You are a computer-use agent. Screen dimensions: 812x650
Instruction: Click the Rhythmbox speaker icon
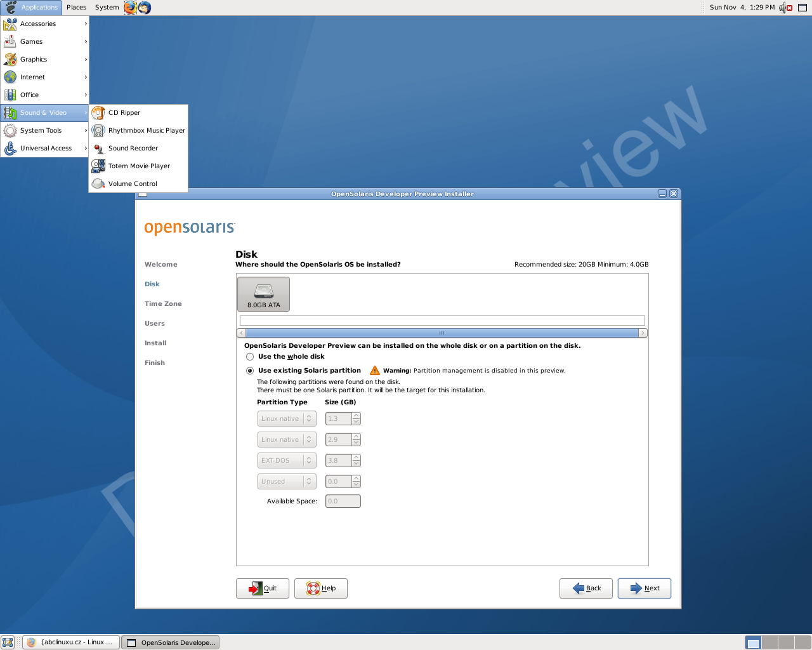pos(98,131)
